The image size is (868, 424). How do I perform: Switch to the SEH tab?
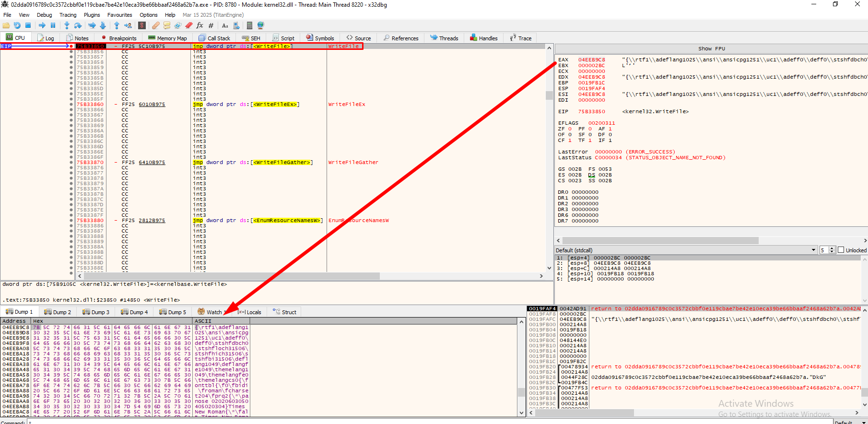pyautogui.click(x=251, y=38)
